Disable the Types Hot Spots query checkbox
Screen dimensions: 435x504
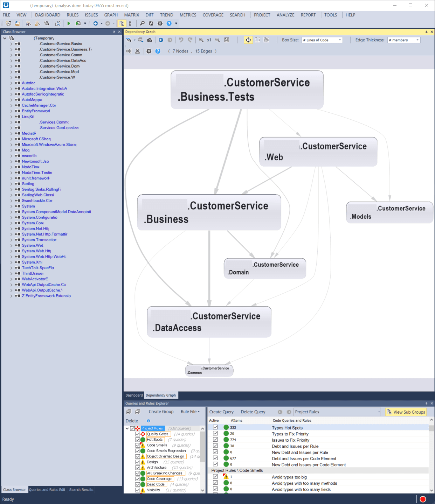coord(215,427)
